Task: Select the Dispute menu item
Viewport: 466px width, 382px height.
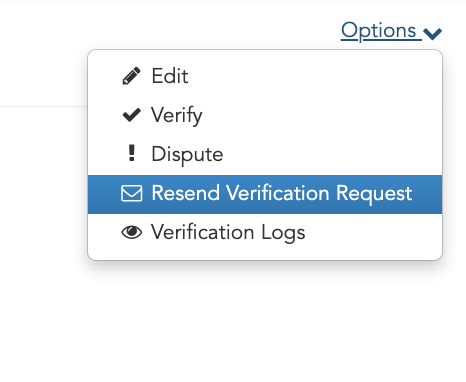Action: (265, 154)
